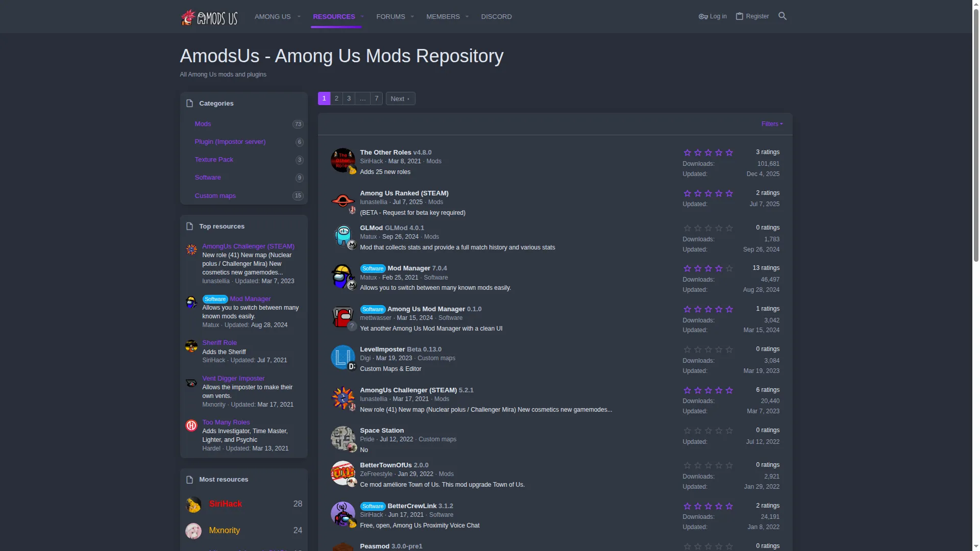Viewport: 980px width, 551px height.
Task: Click the Register link
Action: click(x=752, y=16)
